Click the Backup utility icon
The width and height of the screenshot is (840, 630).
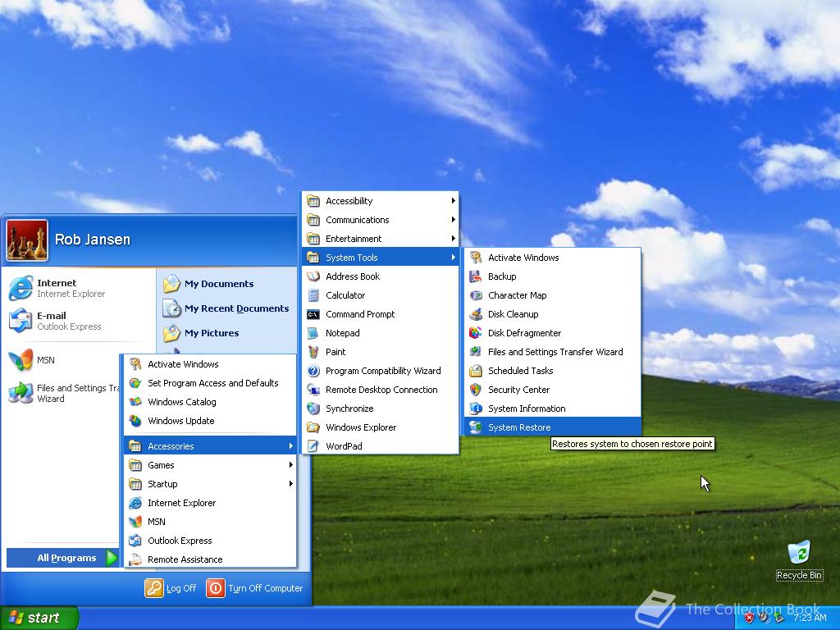475,276
